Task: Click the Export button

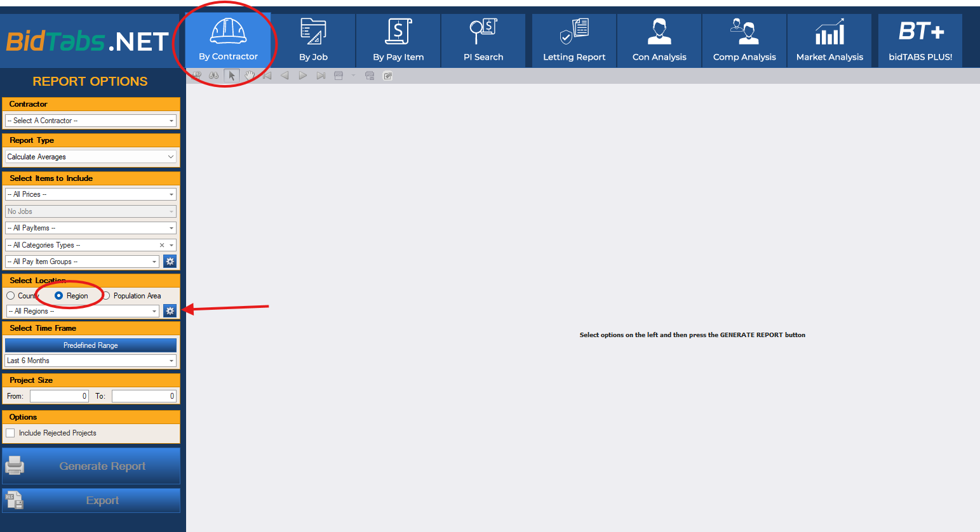Action: coord(91,500)
